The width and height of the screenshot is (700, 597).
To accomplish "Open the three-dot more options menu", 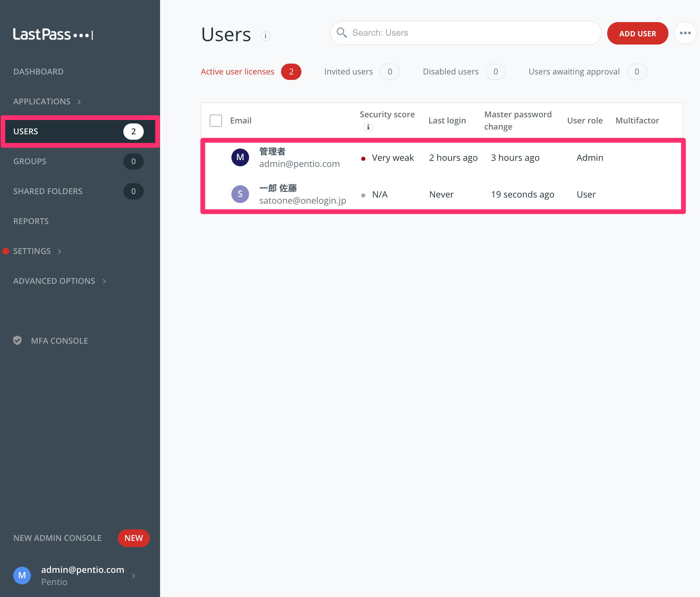I will [685, 33].
